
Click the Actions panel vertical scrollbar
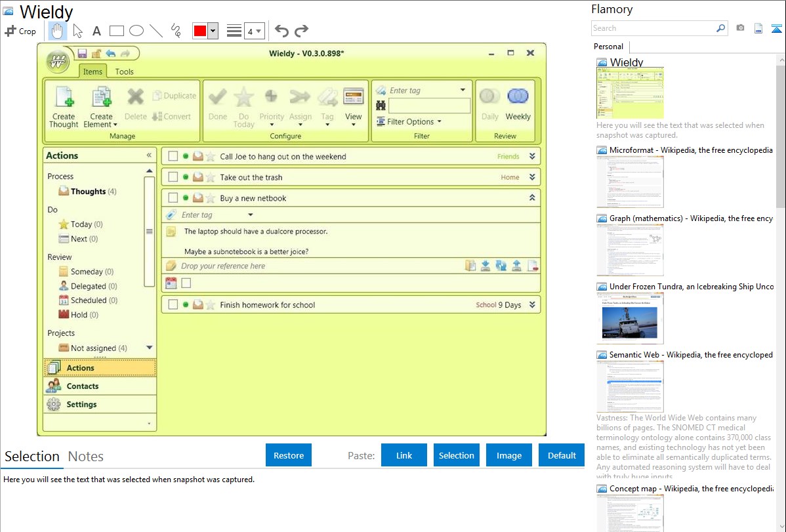pyautogui.click(x=149, y=232)
